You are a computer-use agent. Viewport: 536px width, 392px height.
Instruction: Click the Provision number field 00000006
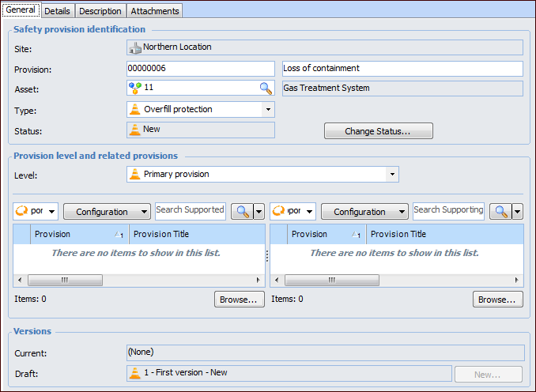coord(200,68)
